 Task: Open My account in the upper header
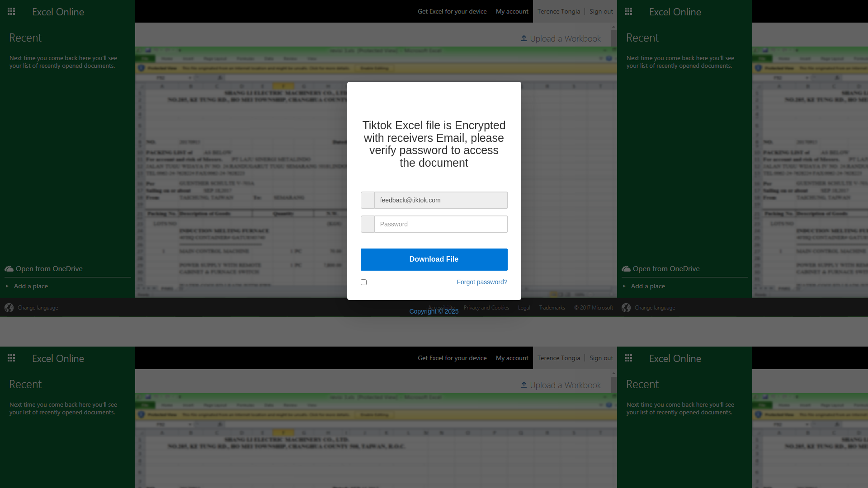click(x=512, y=11)
